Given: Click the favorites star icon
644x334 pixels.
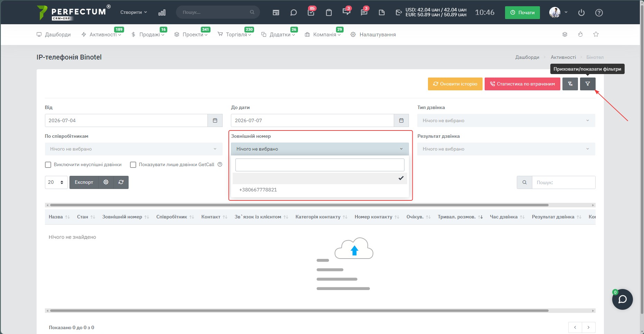Looking at the screenshot, I should coord(596,34).
